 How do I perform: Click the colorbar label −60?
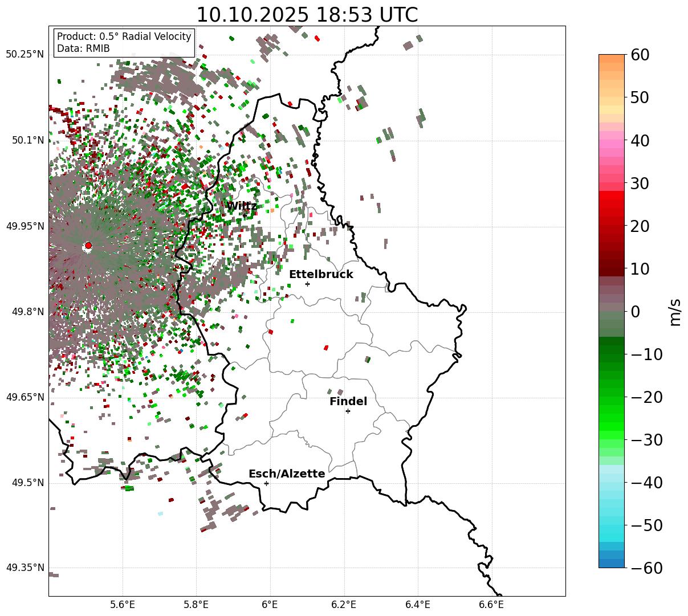point(647,568)
